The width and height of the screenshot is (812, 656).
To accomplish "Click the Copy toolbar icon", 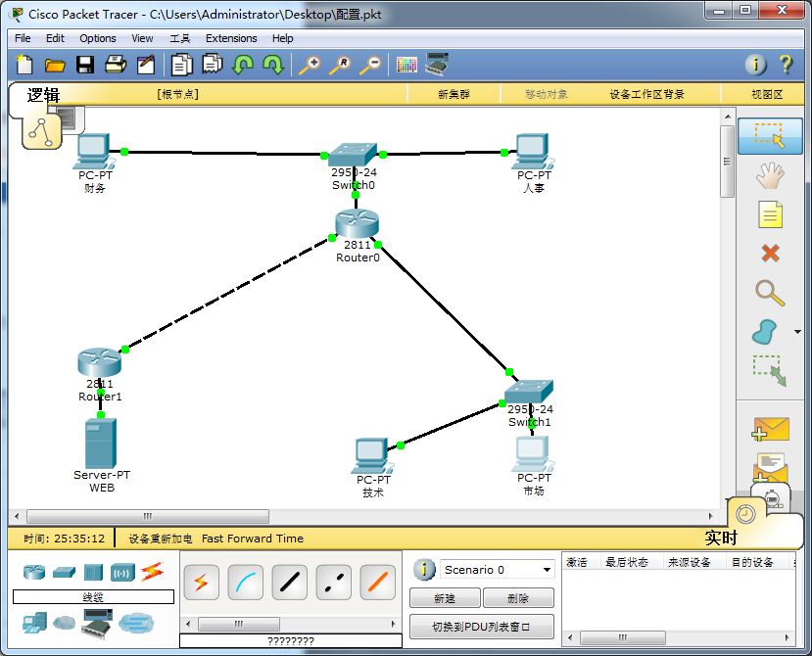I will (x=182, y=65).
